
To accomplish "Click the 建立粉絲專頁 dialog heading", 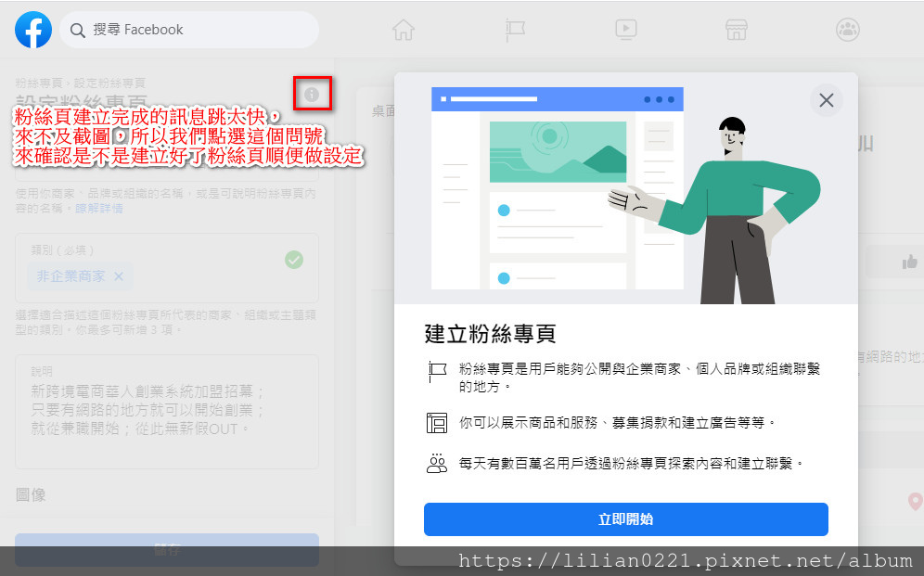I will pyautogui.click(x=490, y=333).
